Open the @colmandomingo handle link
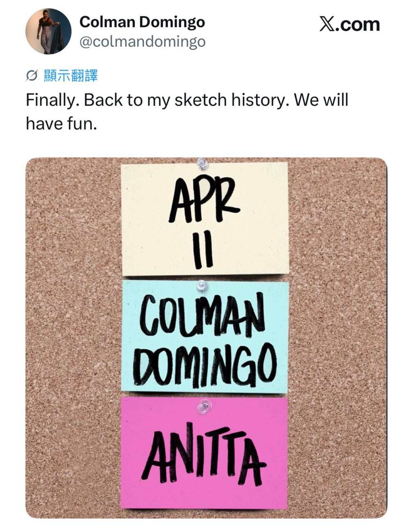 (142, 41)
